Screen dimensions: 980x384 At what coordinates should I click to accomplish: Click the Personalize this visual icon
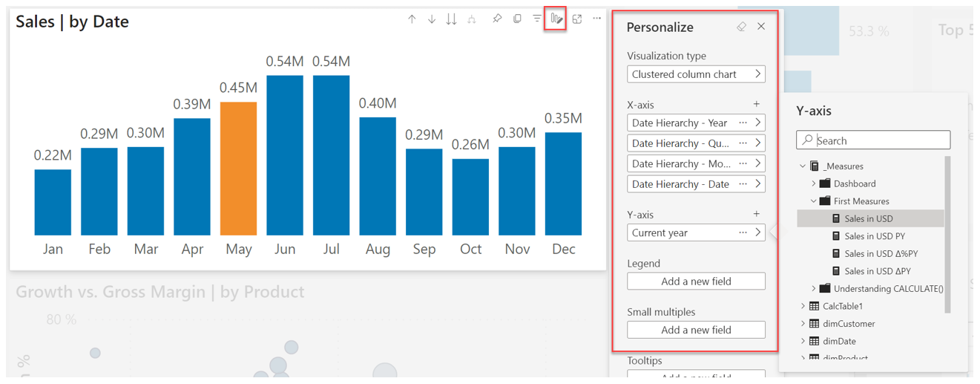[556, 19]
